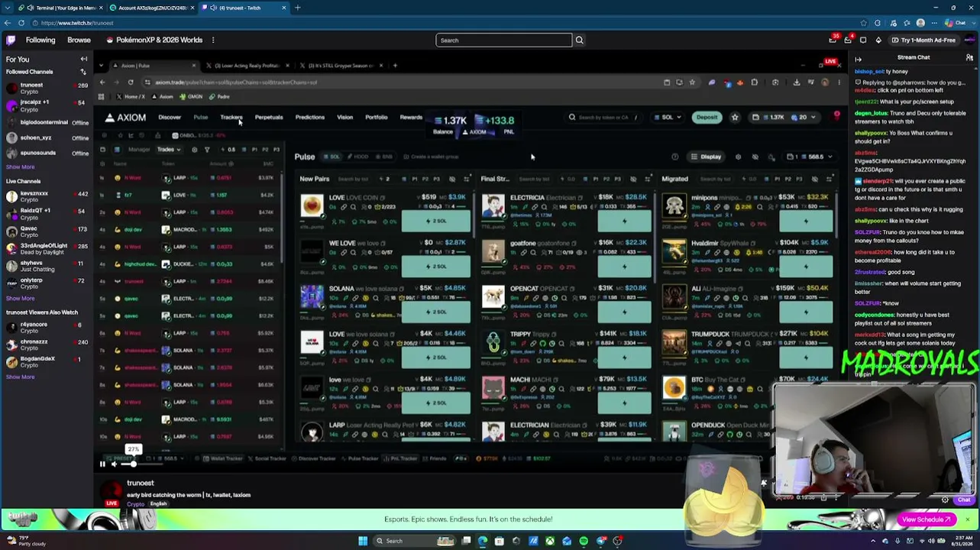The image size is (980, 550).
Task: Close the Esports promo banner
Action: [967, 519]
